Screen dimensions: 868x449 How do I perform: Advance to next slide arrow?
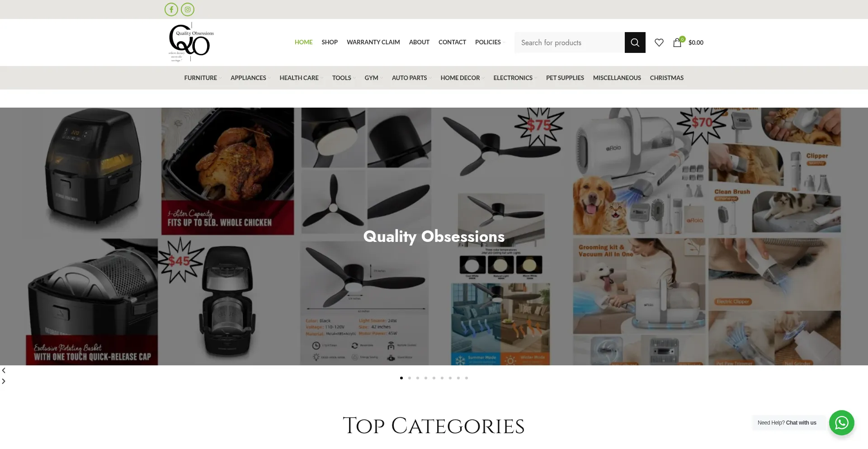[x=4, y=381]
